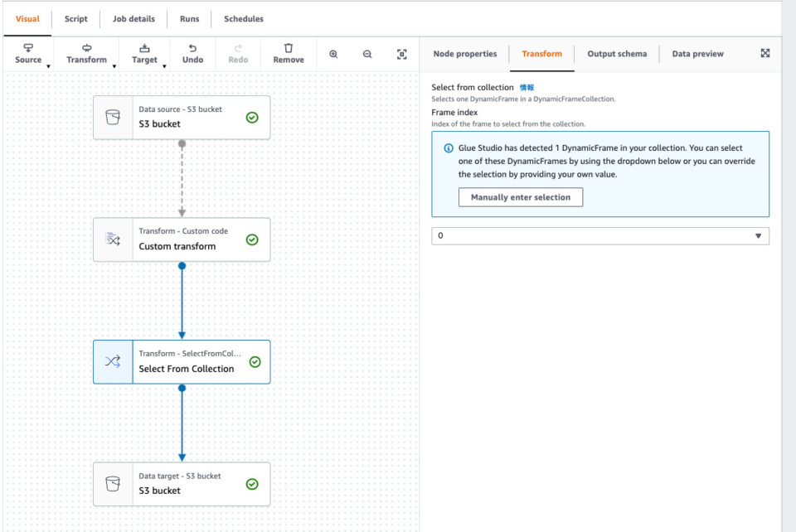This screenshot has width=796, height=532.
Task: Select the zoom-in magnifier icon
Action: pos(332,53)
